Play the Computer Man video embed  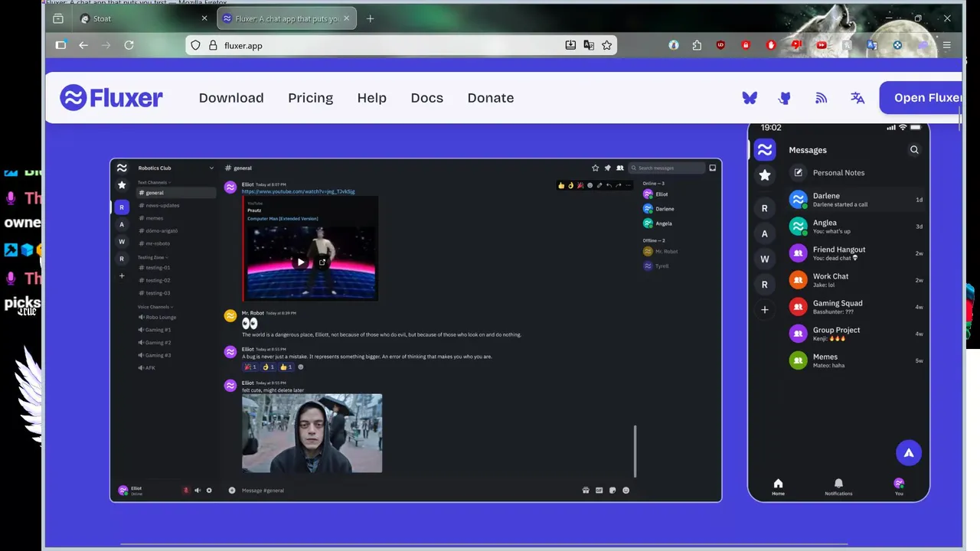tap(301, 262)
